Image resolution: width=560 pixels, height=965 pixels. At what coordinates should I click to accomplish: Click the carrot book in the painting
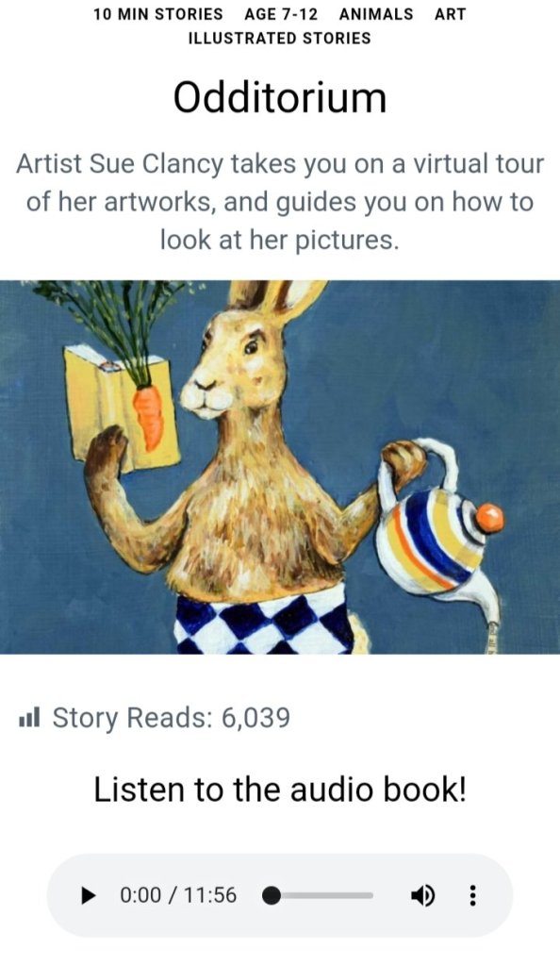124,407
